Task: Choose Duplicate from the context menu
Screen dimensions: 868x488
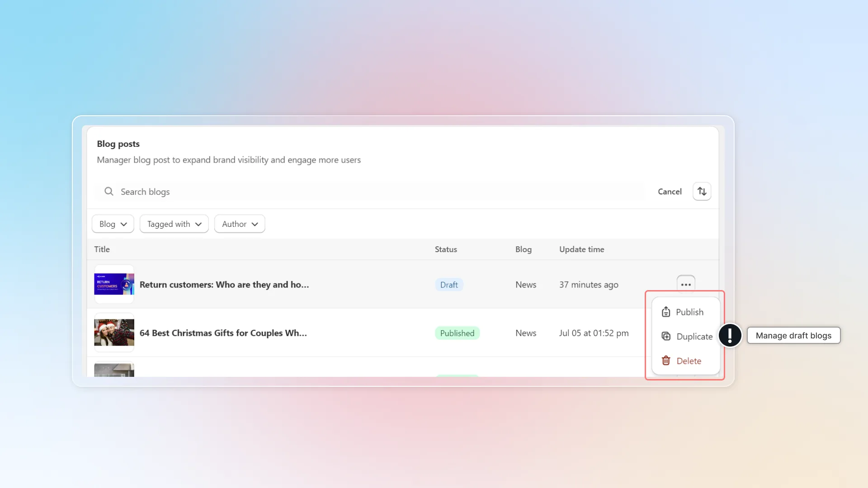Action: pos(686,336)
